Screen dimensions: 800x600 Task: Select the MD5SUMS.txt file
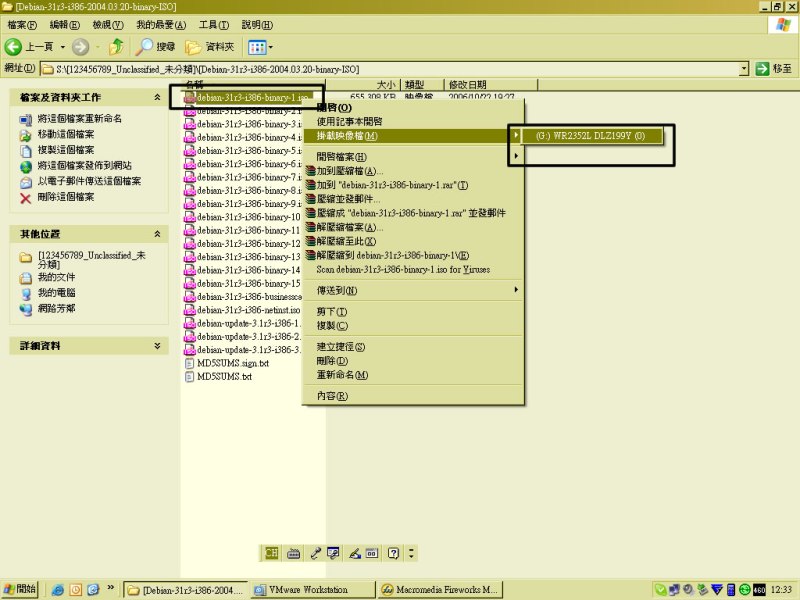(x=218, y=377)
